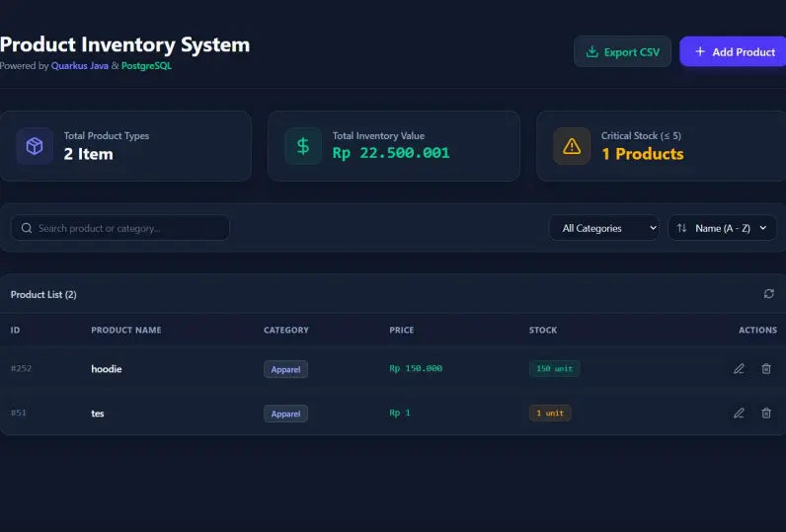Click the ID #51

click(x=19, y=413)
